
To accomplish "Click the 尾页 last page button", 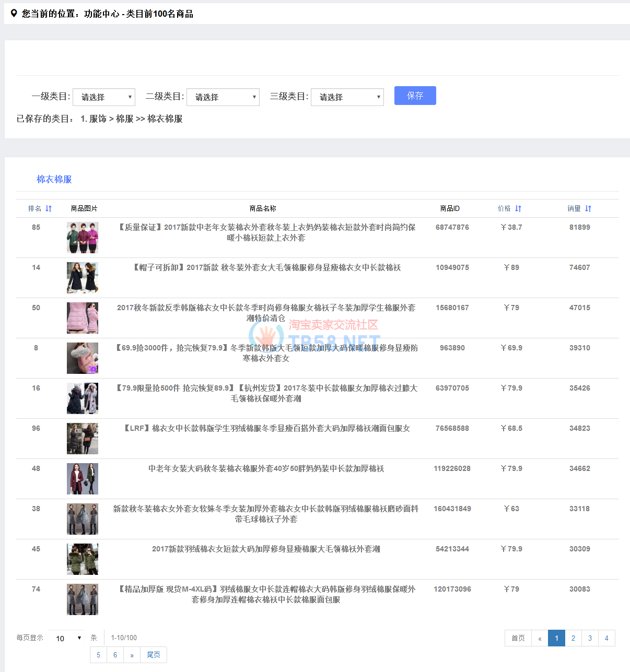I will tap(154, 655).
